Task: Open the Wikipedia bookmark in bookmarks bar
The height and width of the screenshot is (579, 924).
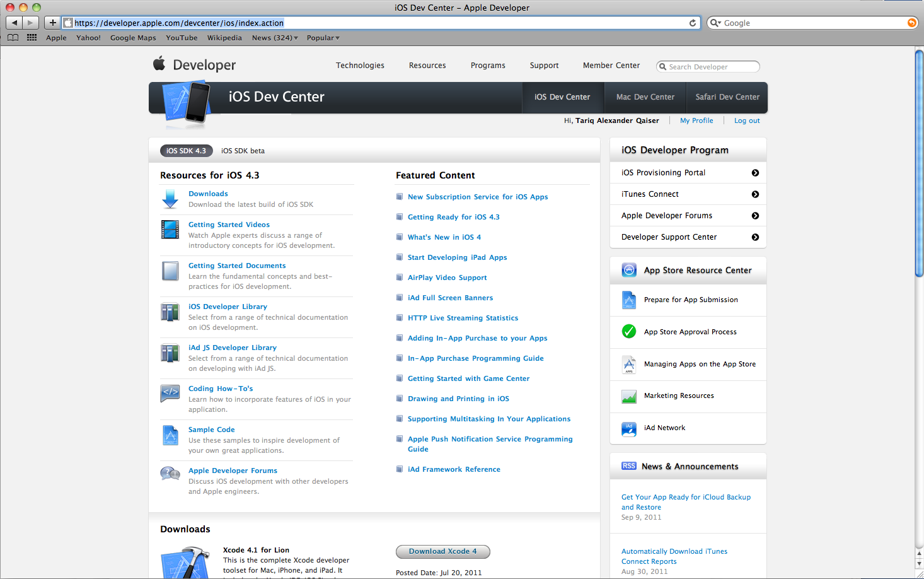Action: (x=224, y=38)
